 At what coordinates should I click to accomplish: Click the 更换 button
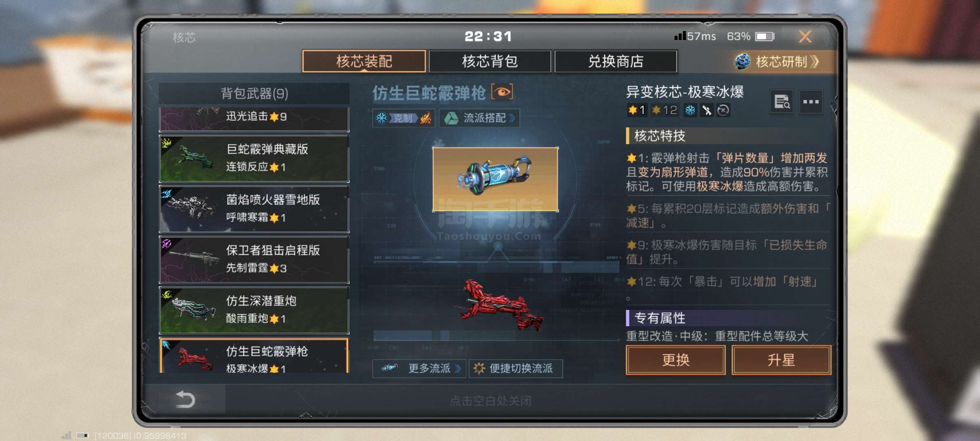click(676, 360)
